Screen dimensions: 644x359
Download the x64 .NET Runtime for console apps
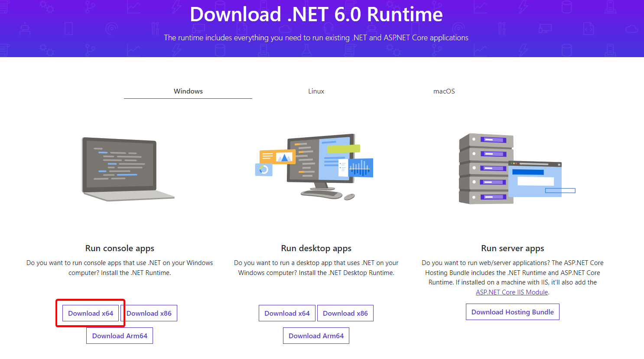91,313
